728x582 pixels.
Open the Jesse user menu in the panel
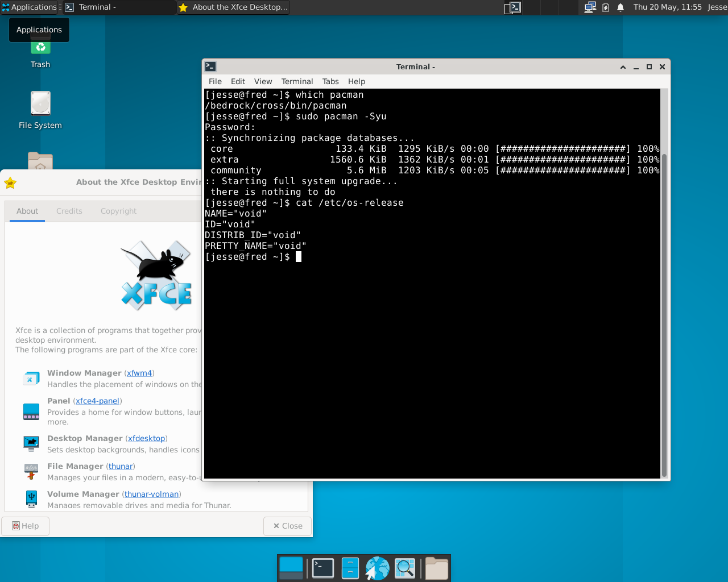click(717, 7)
